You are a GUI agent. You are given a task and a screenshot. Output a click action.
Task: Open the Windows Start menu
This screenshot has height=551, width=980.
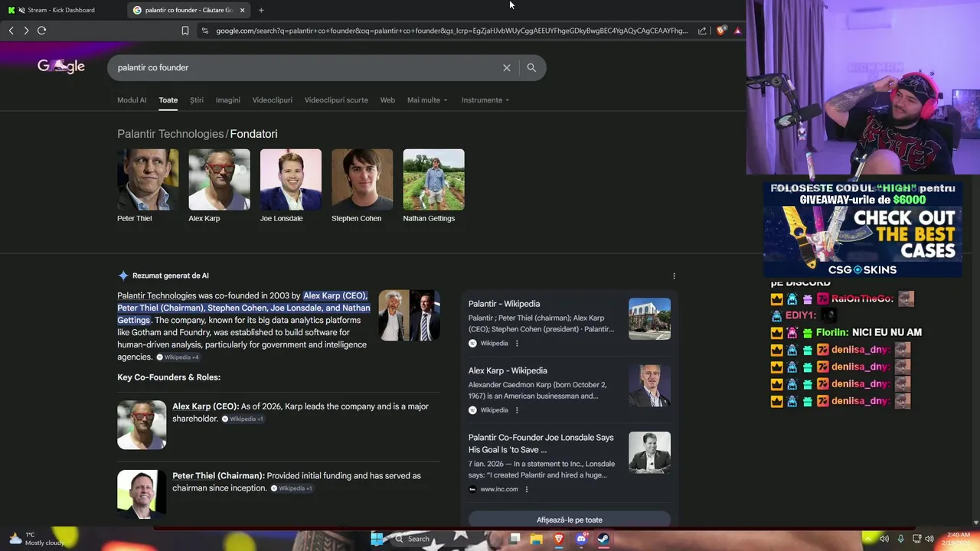click(x=377, y=539)
